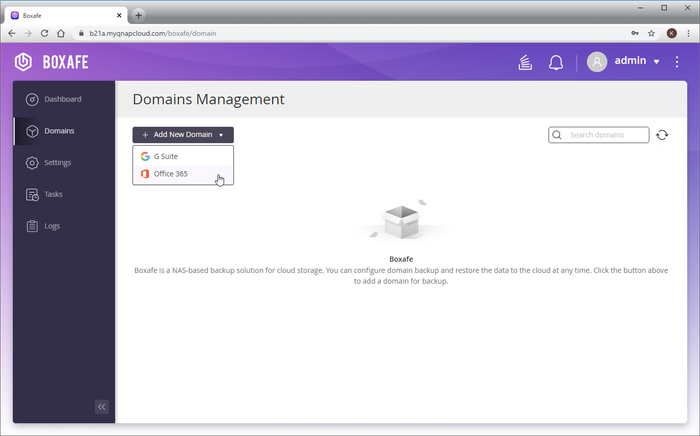Select Domains in the sidebar
The image size is (700, 436).
63,131
